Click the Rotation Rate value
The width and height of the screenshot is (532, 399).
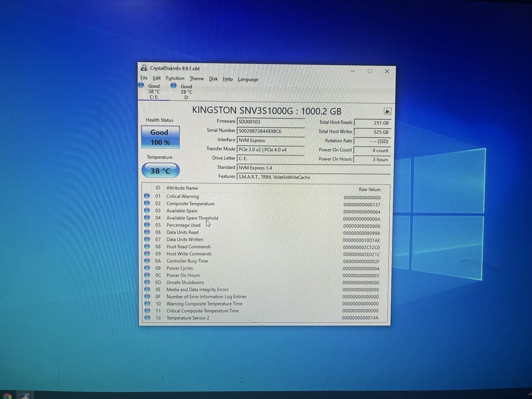pyautogui.click(x=372, y=141)
